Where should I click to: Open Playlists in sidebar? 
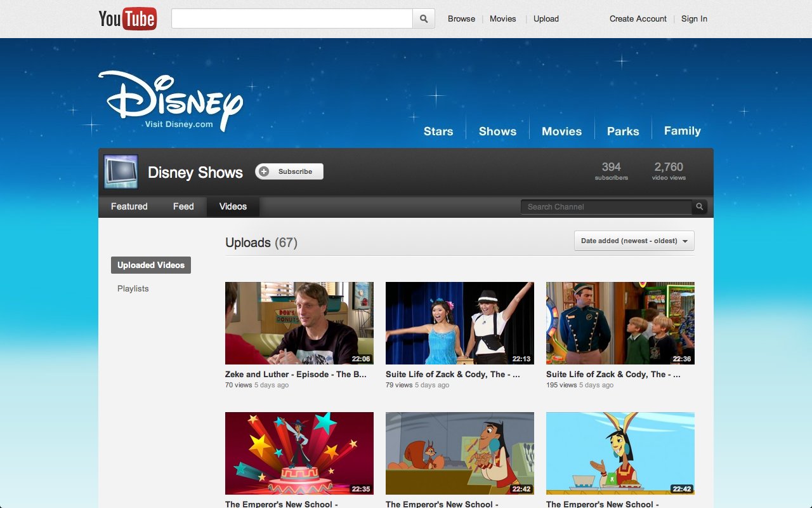pyautogui.click(x=133, y=288)
